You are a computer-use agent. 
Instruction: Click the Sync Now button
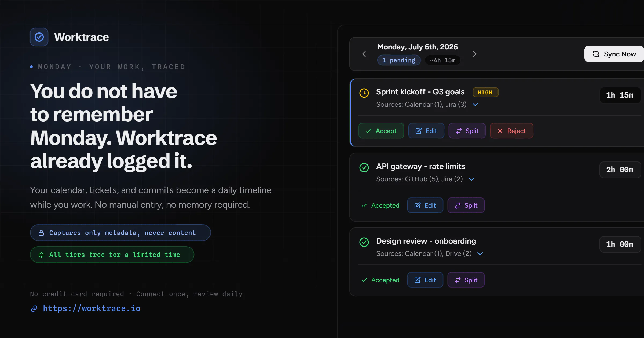click(614, 54)
